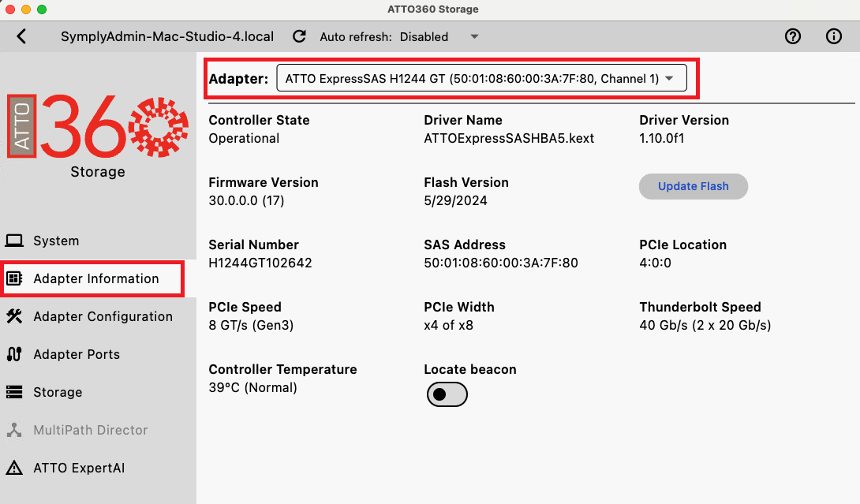Click the refresh circular arrow icon

299,37
